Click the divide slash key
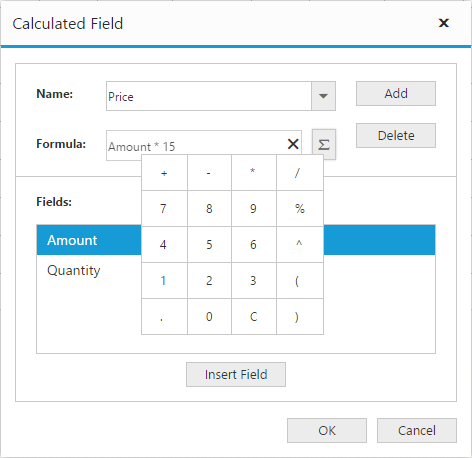The width and height of the screenshot is (472, 458). click(x=300, y=173)
